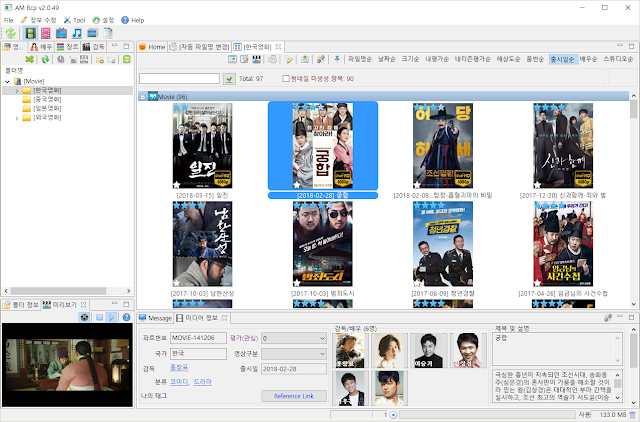Viewport: 640px width, 422px height.
Task: Stop the preview with square icon
Action: click(x=100, y=317)
